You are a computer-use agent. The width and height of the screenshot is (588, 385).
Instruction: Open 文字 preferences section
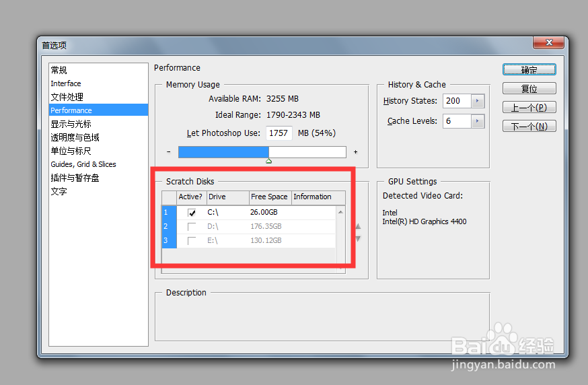coord(59,191)
